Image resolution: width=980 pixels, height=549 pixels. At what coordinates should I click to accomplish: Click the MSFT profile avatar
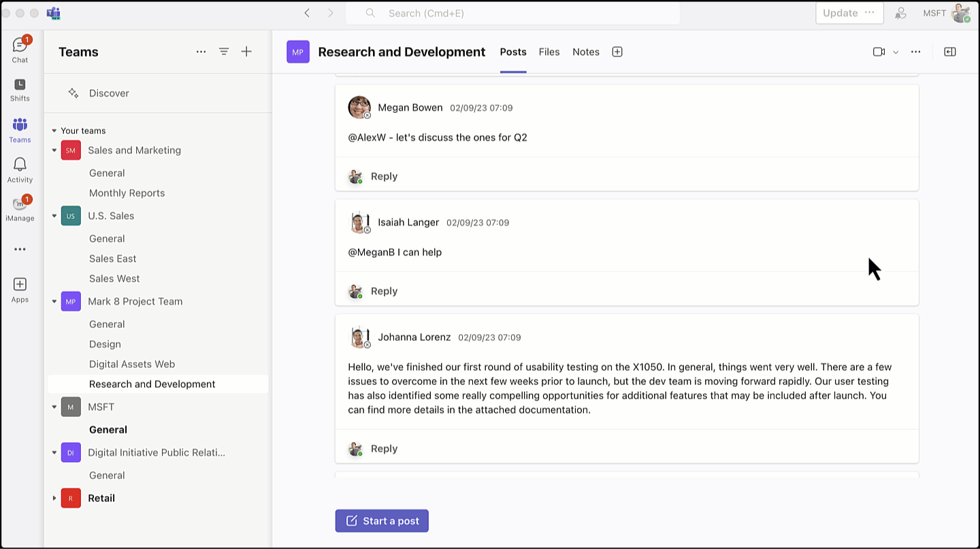point(961,13)
